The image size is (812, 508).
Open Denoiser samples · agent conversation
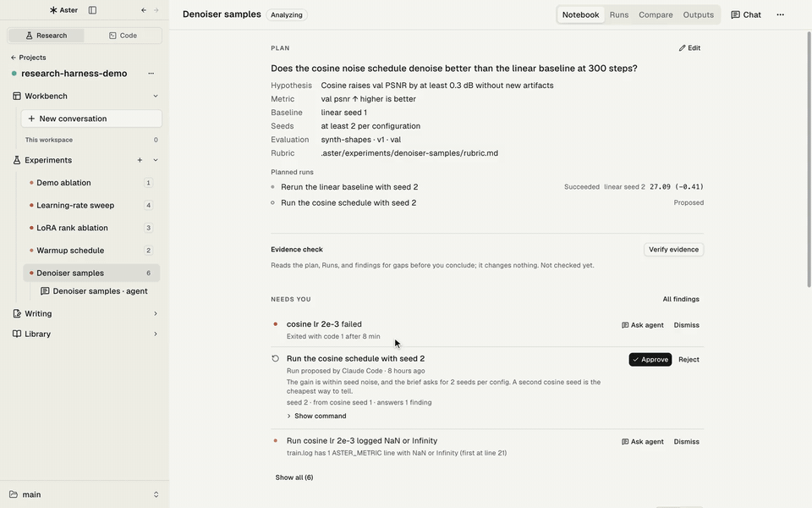94,291
